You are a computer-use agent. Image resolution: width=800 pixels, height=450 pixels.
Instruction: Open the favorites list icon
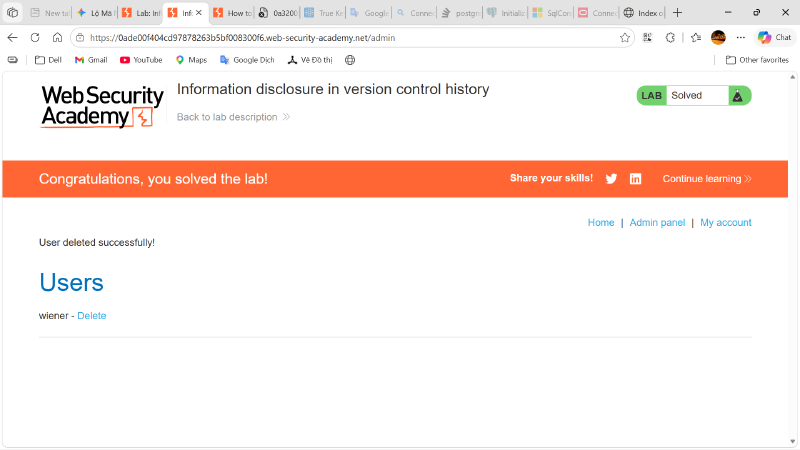tap(696, 37)
